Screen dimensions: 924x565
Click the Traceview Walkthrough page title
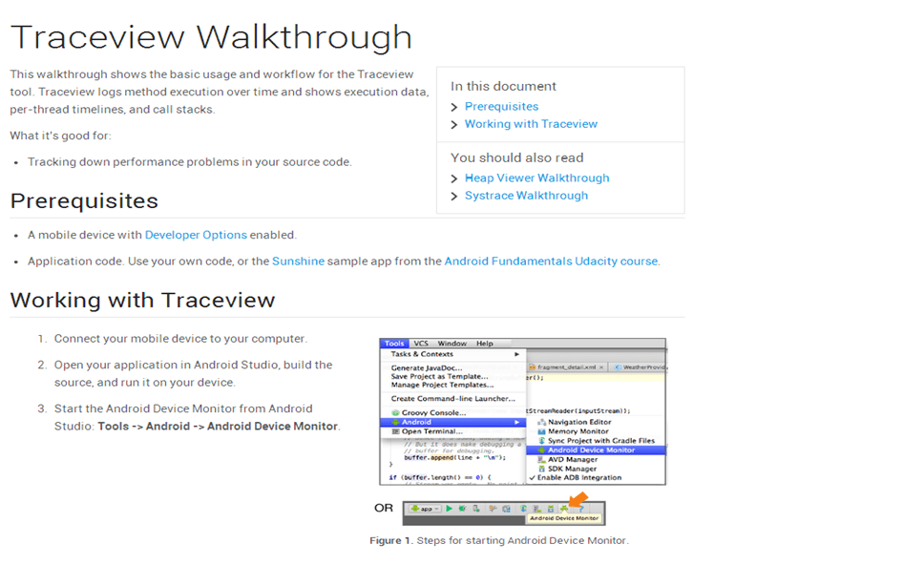pyautogui.click(x=211, y=37)
